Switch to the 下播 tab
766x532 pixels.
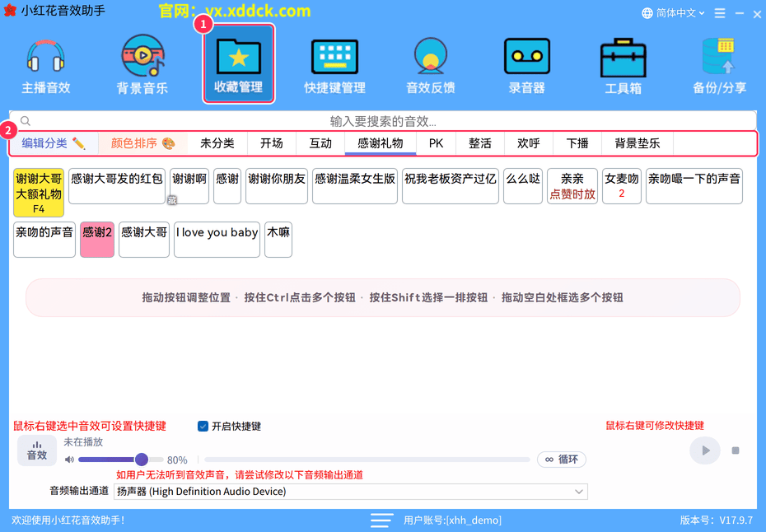tap(577, 143)
